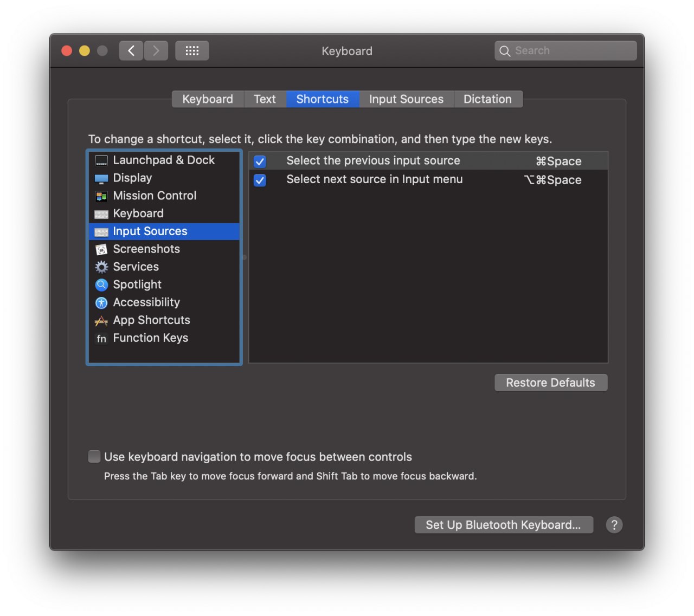
Task: Open help with the question mark button
Action: click(x=614, y=525)
